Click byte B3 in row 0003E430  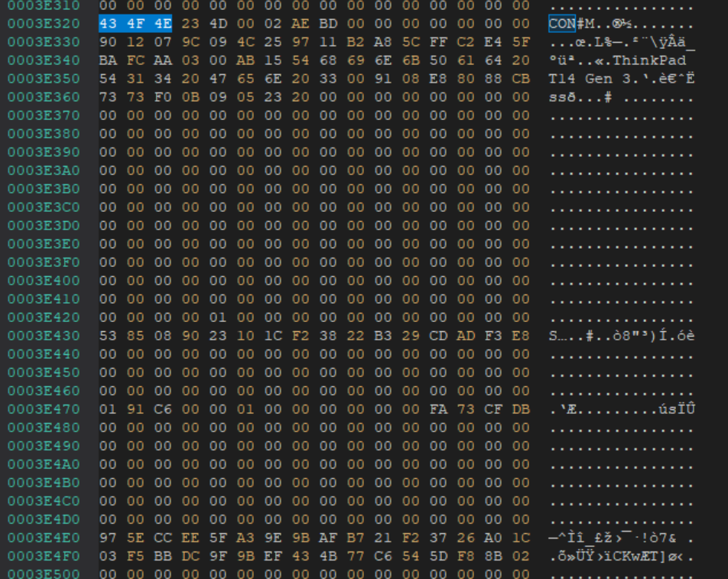click(x=383, y=336)
